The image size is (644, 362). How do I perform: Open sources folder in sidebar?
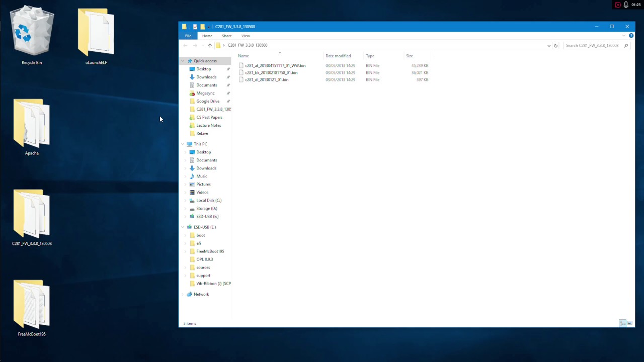[x=203, y=267]
